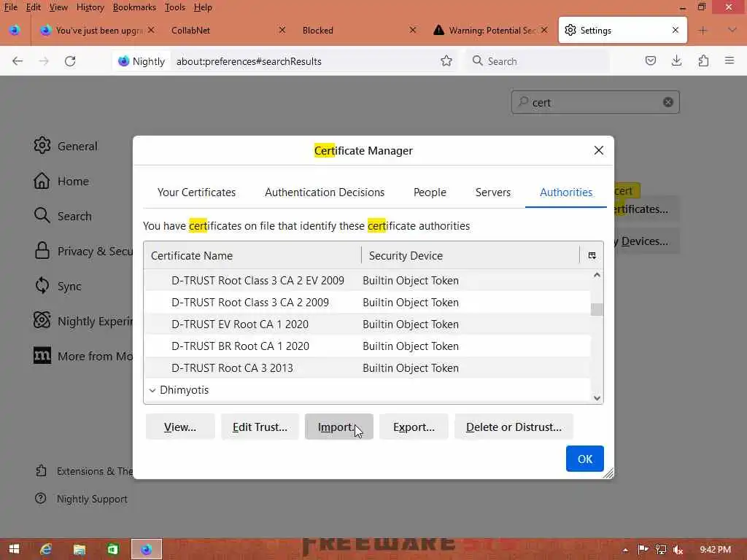747x560 pixels.
Task: Click the Import... button
Action: [338, 427]
